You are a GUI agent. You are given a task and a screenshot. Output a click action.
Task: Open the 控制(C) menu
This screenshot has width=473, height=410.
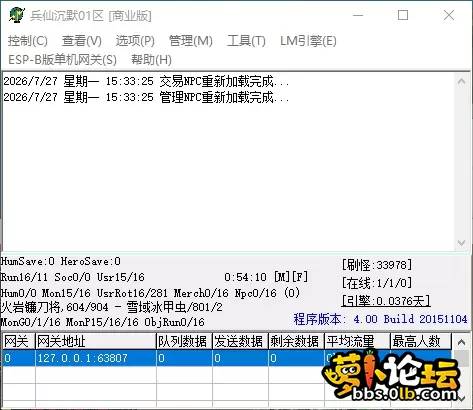click(28, 41)
